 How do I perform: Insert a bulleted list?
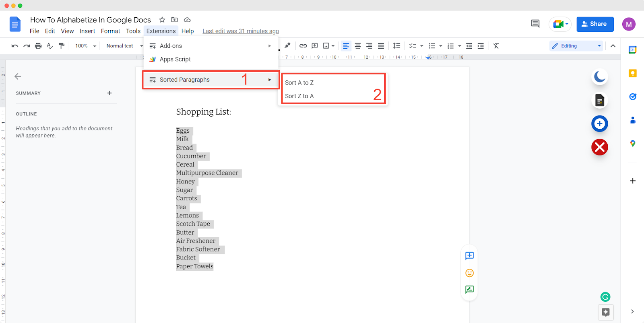432,46
